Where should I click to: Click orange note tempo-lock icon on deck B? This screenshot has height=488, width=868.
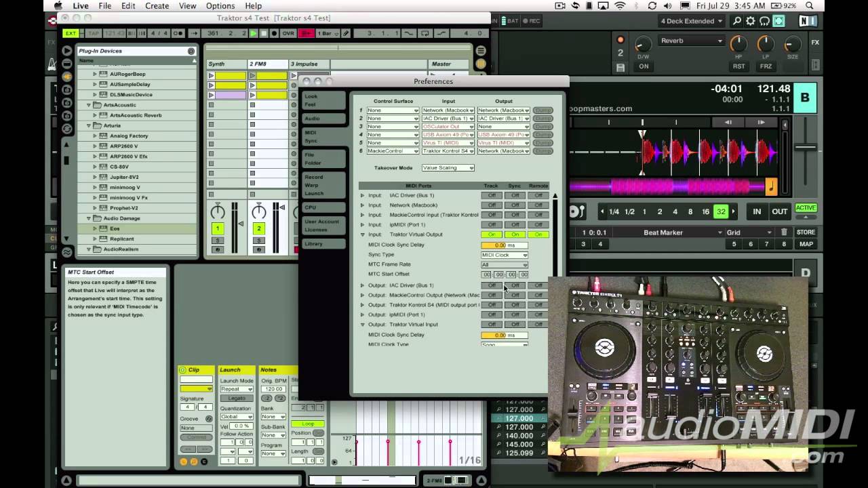click(771, 186)
